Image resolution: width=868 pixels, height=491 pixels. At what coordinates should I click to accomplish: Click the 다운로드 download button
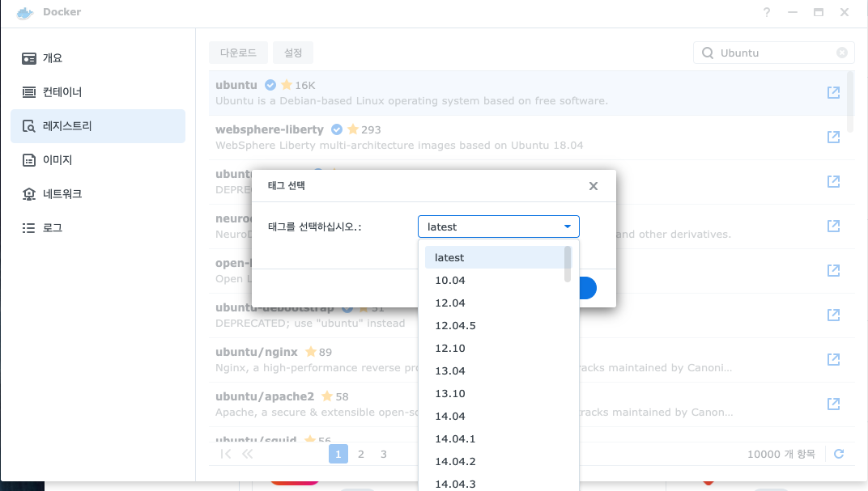[x=238, y=53]
